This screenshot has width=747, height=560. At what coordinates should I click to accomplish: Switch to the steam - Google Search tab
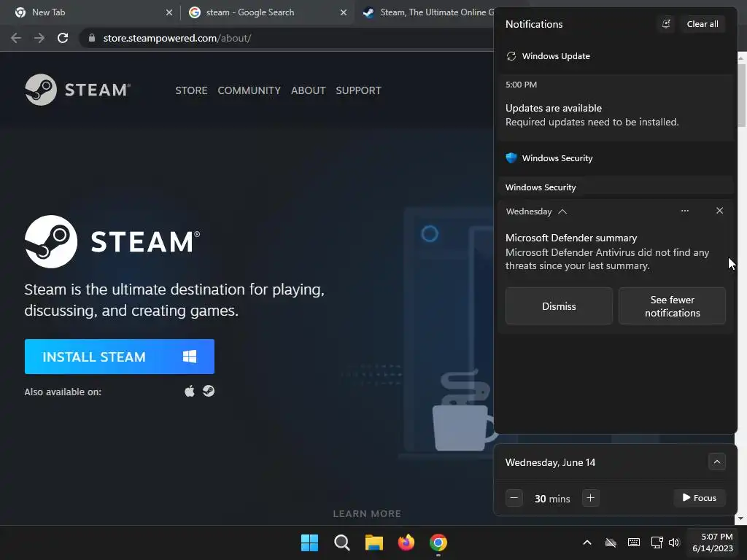pyautogui.click(x=267, y=12)
